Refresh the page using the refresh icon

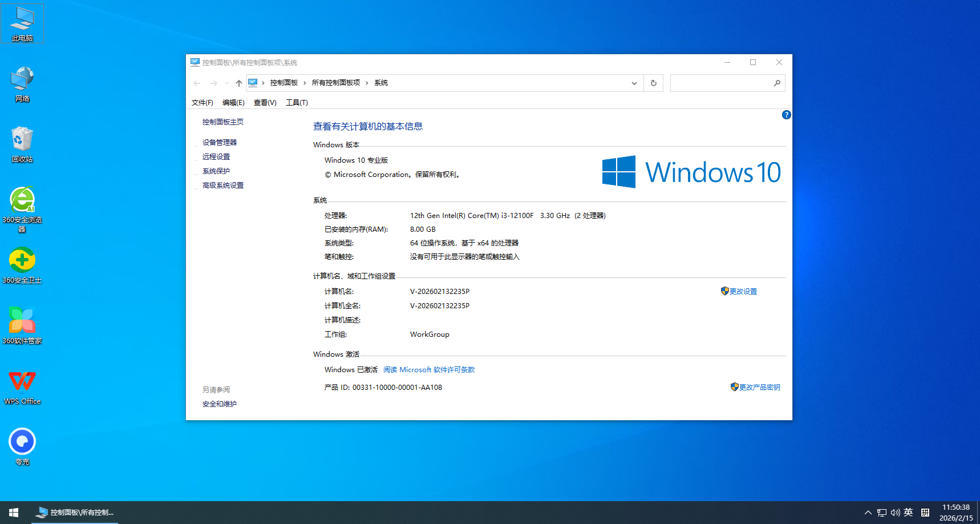tap(653, 83)
